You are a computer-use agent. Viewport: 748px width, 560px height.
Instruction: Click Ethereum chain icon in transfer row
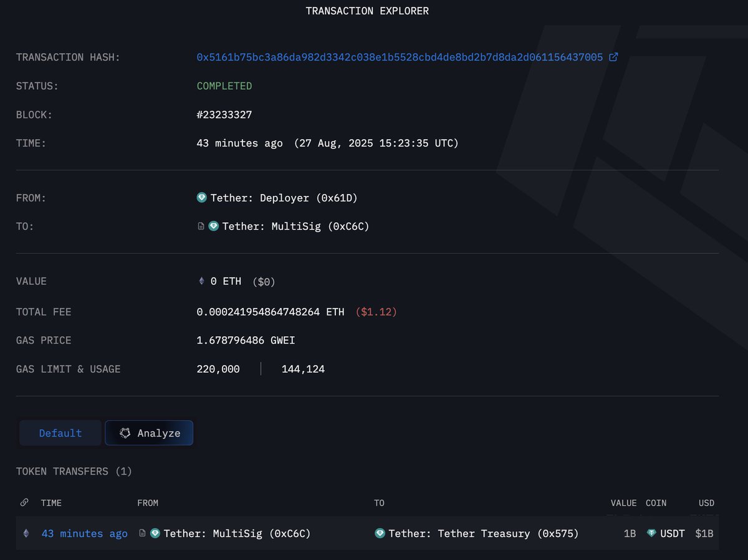click(x=26, y=533)
